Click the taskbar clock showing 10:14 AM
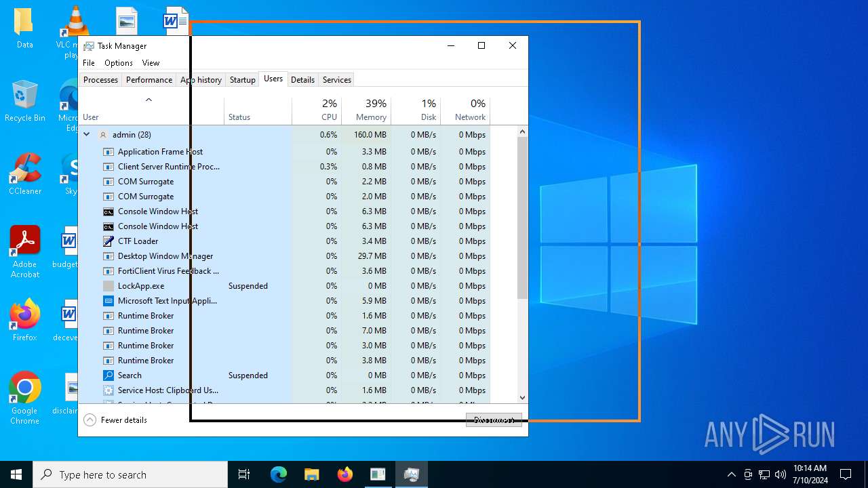868x488 pixels. [x=810, y=474]
